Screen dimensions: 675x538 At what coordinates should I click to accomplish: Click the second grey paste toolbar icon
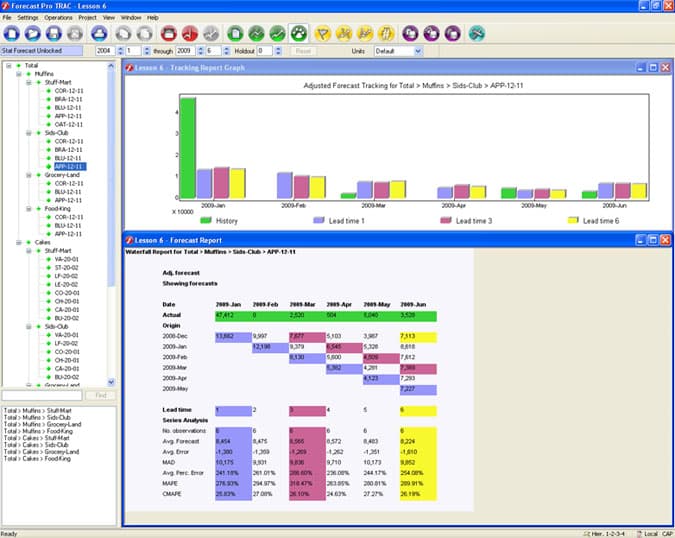pos(145,33)
